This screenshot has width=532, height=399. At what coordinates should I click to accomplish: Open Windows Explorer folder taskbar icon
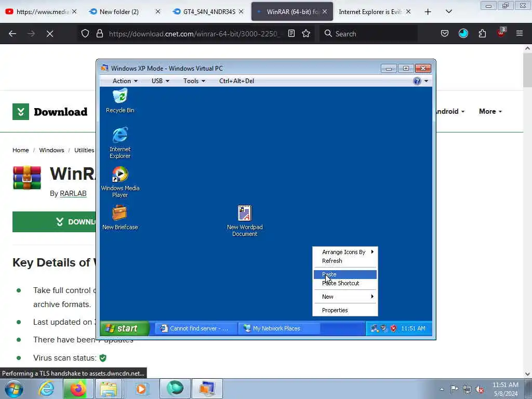[x=109, y=389]
